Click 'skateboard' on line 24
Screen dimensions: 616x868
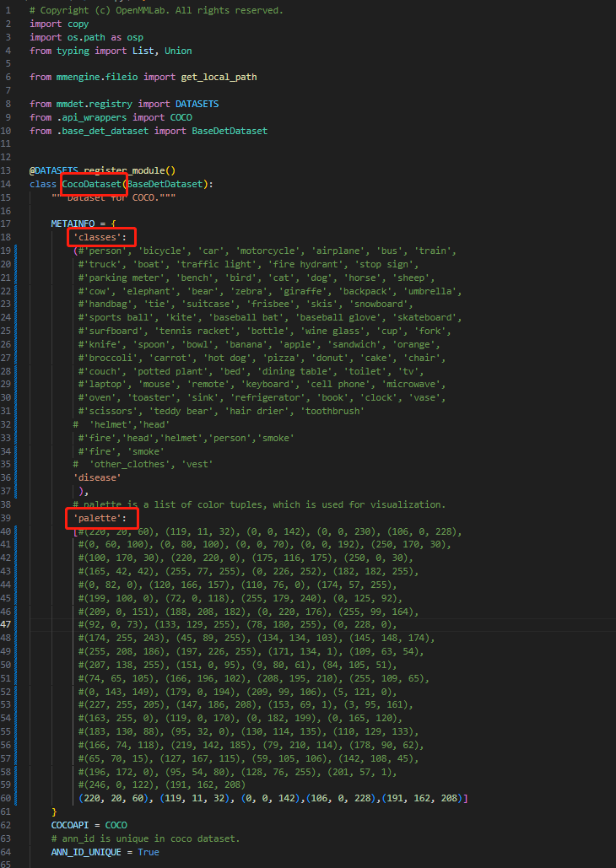tap(425, 318)
